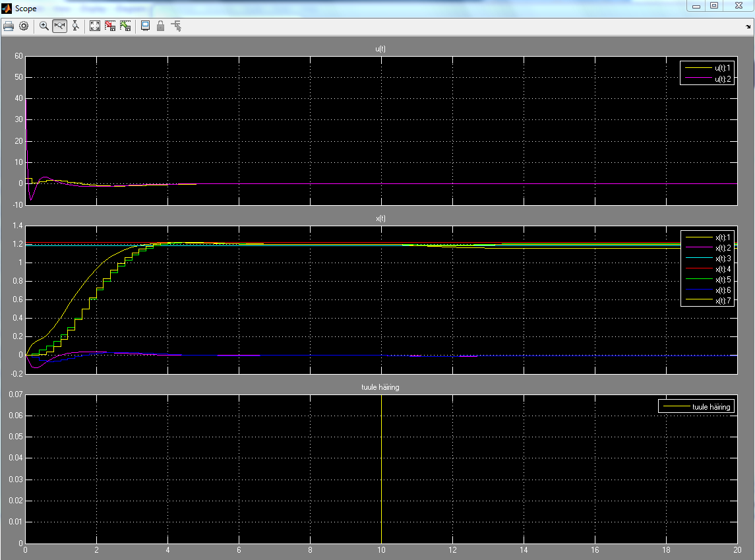Select legend entry x(t):4
This screenshot has height=560, width=755.
(708, 269)
